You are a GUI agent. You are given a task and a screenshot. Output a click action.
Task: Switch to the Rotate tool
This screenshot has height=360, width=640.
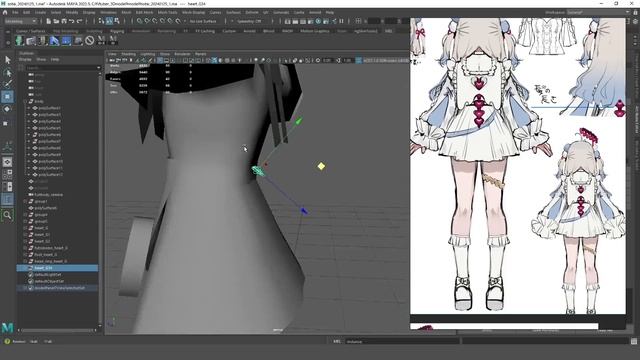point(7,109)
